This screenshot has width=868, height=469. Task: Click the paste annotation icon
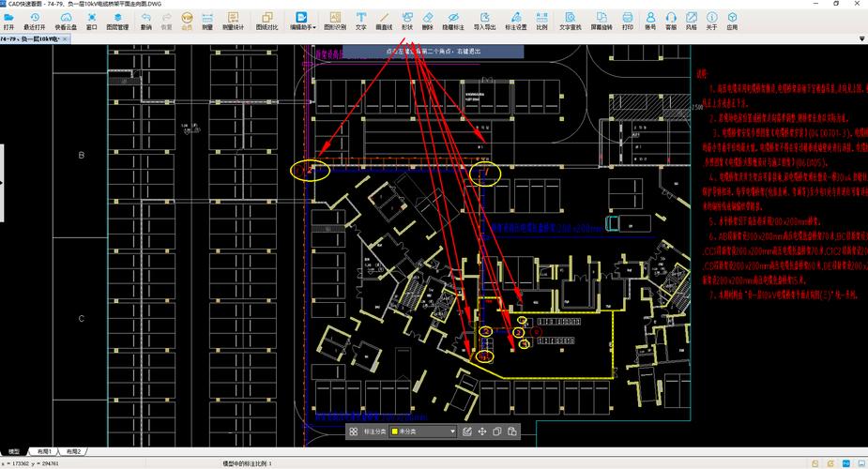512,431
